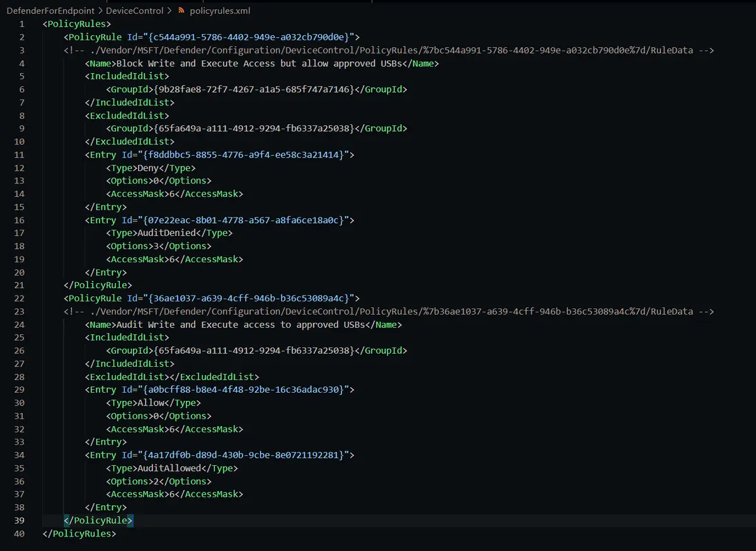Select line number 39 in the gutter
Screen dimensions: 756x551
(20, 520)
